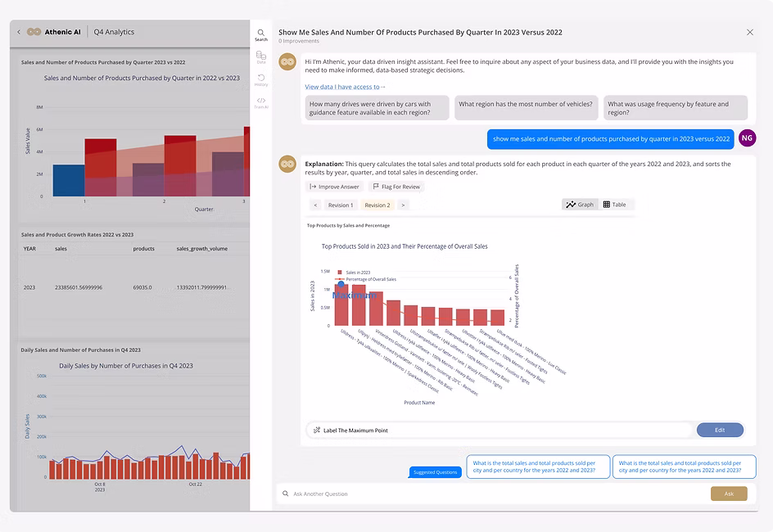This screenshot has height=532, width=773.
Task: Go to the next revision arrow
Action: 403,205
